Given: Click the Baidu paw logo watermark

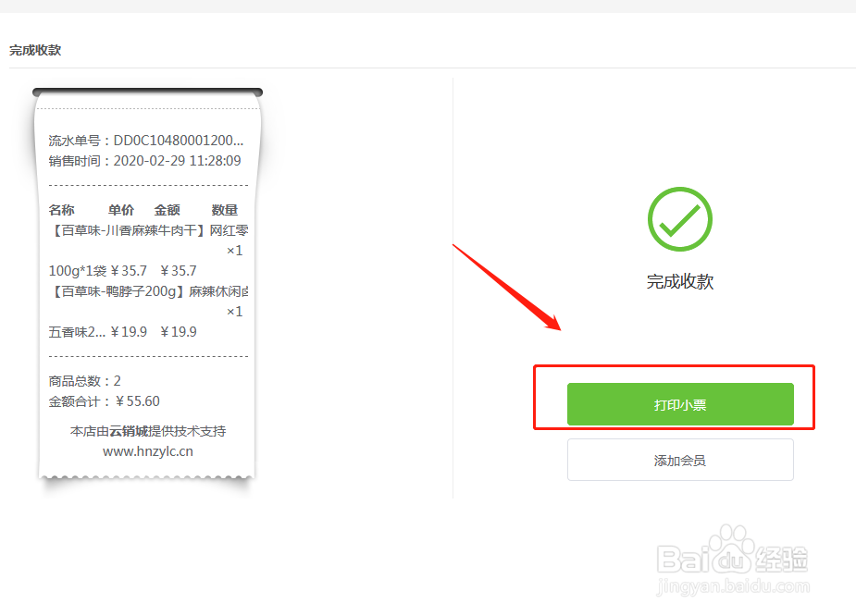Looking at the screenshot, I should (731, 548).
